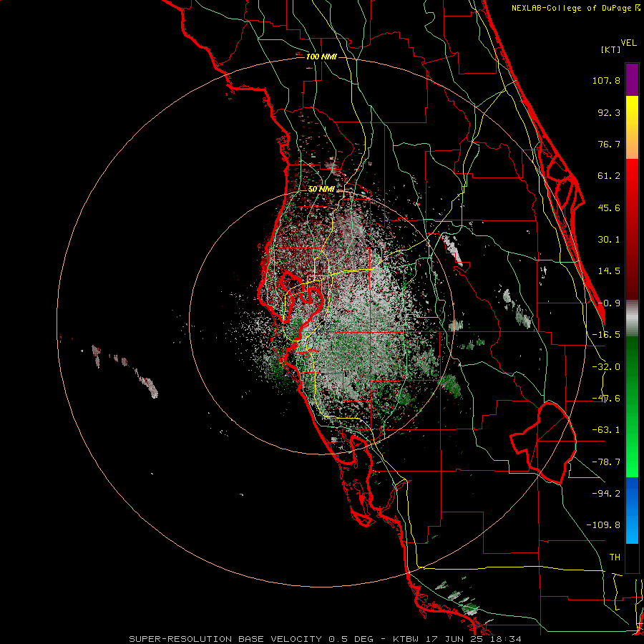Click the -63.1 legend value
Viewport: 644px width, 644px height.
[606, 430]
